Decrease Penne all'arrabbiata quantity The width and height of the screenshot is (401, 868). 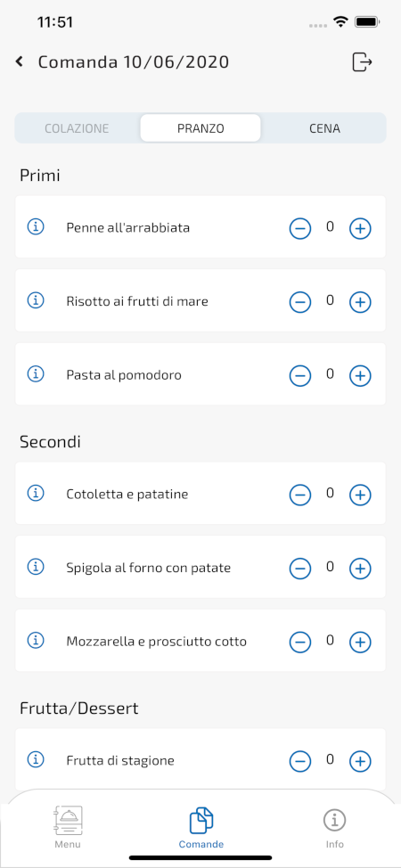click(x=300, y=229)
